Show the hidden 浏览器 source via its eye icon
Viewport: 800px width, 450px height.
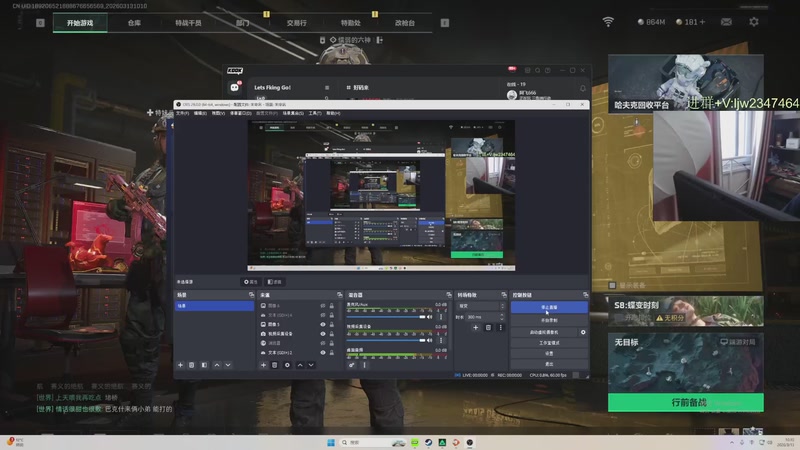[322, 343]
